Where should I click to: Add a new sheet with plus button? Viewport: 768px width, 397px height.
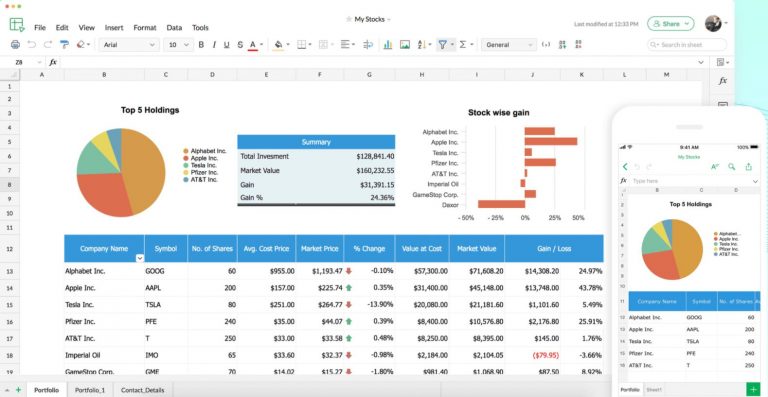18,390
